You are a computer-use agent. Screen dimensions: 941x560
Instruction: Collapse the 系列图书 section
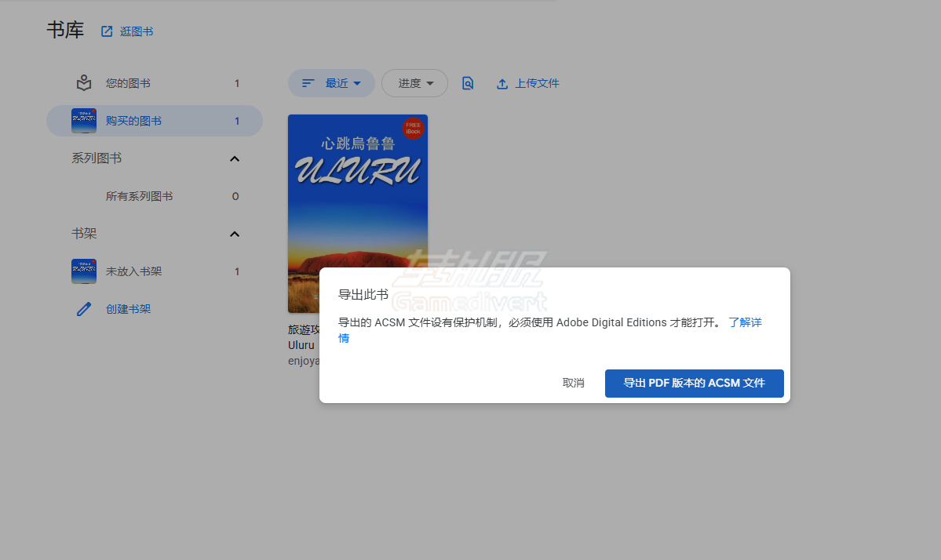click(x=234, y=159)
